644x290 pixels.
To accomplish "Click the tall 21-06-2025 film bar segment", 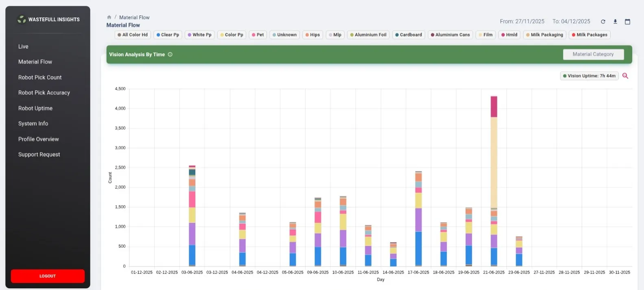I will tap(494, 163).
